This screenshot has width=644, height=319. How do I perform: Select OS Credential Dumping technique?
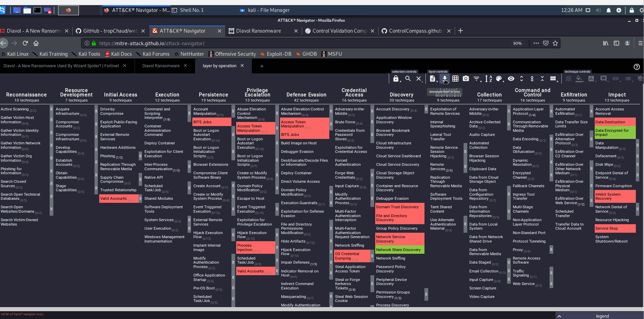pos(352,256)
